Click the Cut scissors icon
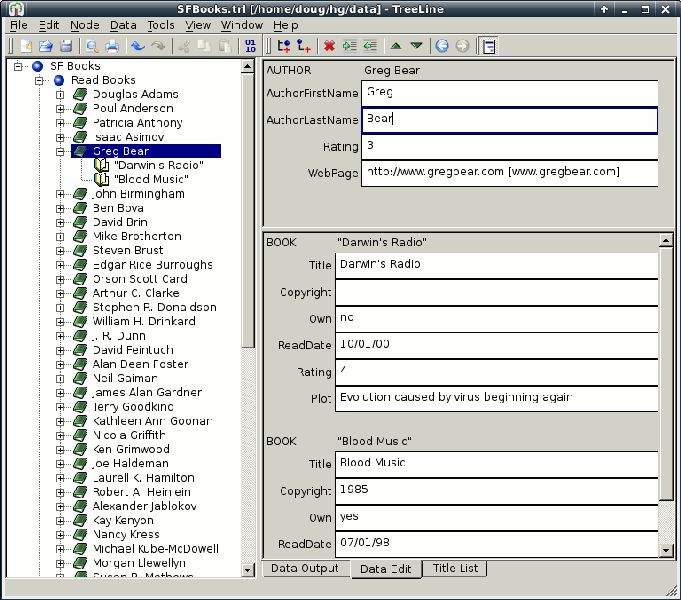This screenshot has width=681, height=600. 184,46
